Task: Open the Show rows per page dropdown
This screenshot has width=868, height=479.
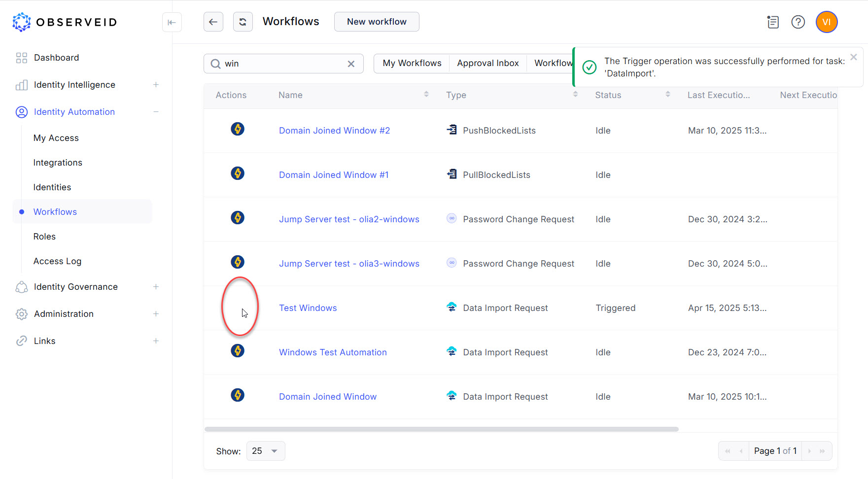Action: 265,450
